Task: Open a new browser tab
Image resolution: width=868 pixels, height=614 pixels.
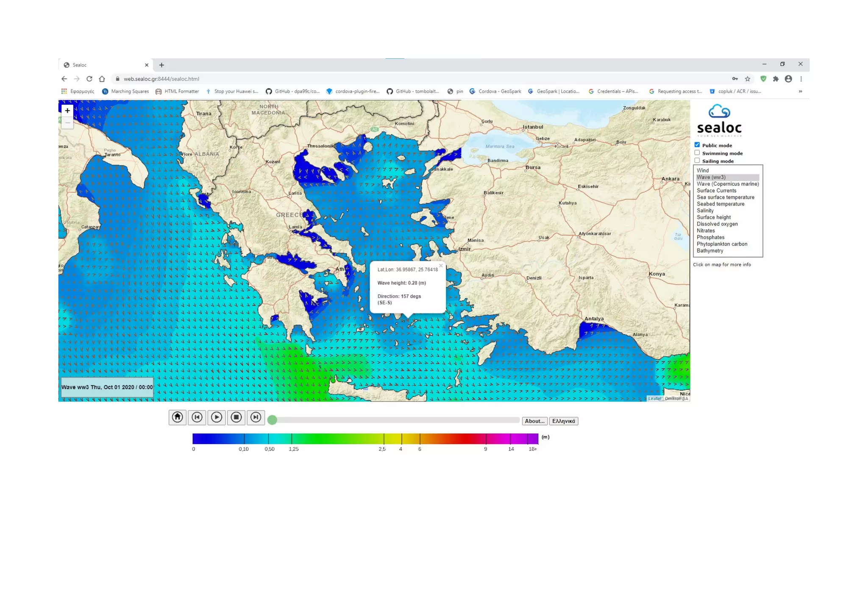Action: click(x=161, y=65)
